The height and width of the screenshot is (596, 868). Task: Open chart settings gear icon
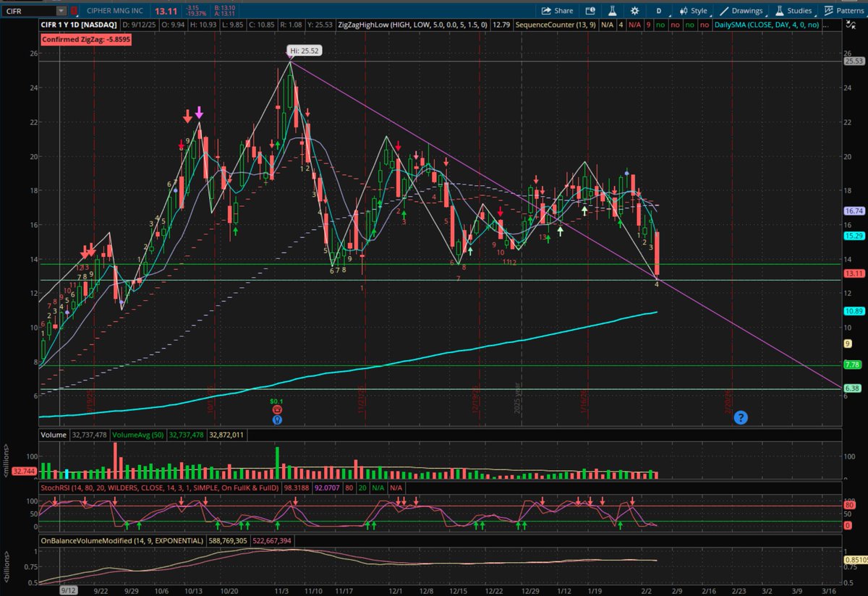point(634,11)
